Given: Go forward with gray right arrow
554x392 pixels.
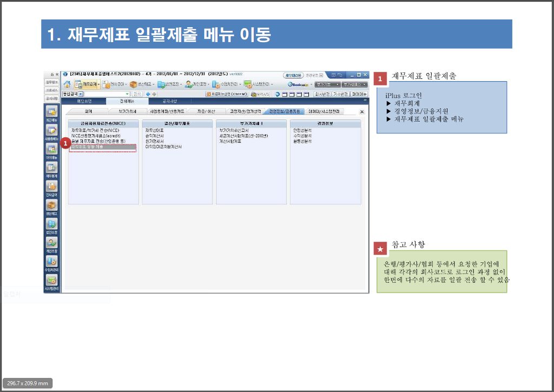Looking at the screenshot, I should pos(154,94).
